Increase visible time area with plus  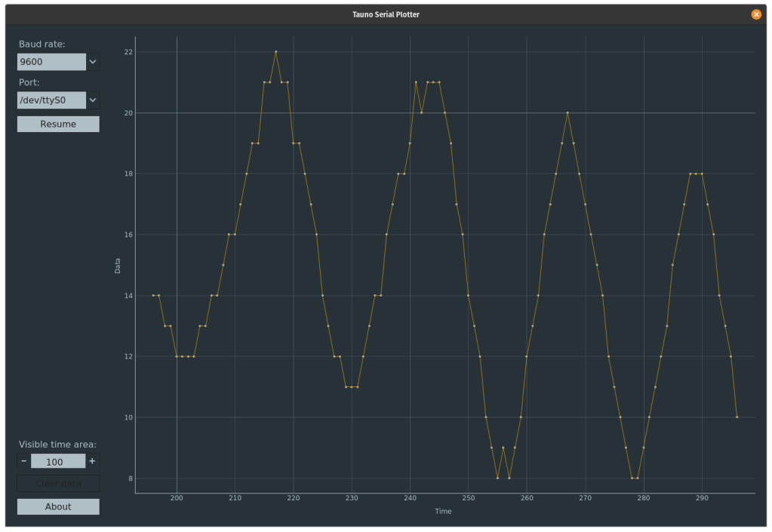(x=92, y=461)
